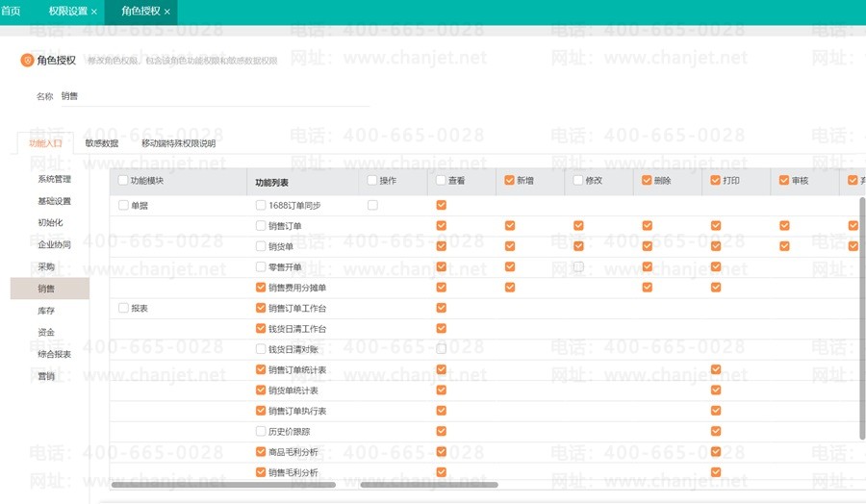Check 查看 for 钱货日清对账 row
Image resolution: width=866 pixels, height=504 pixels.
[442, 349]
